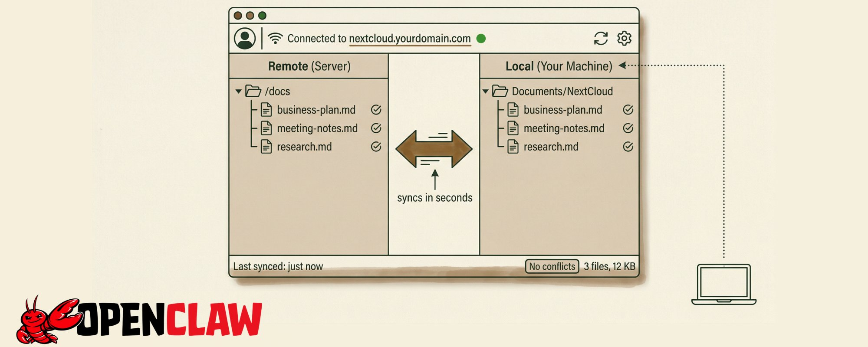Image resolution: width=868 pixels, height=347 pixels.
Task: Select the Remote (Server) panel header
Action: click(309, 66)
